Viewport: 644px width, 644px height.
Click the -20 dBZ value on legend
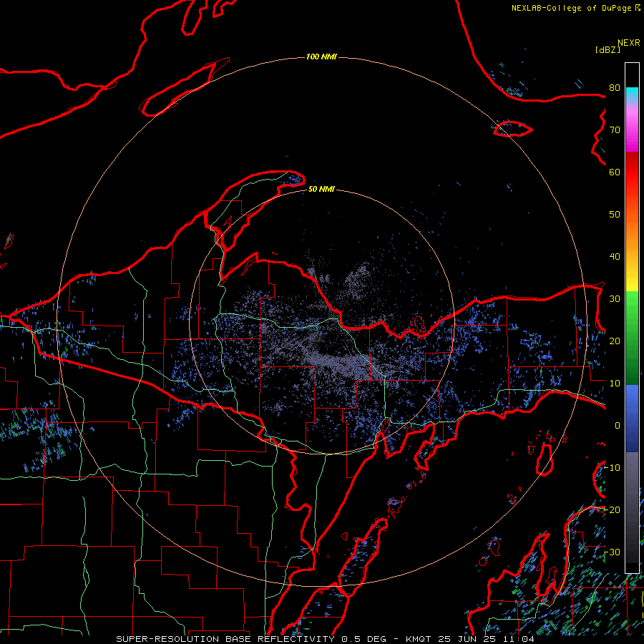[612, 510]
